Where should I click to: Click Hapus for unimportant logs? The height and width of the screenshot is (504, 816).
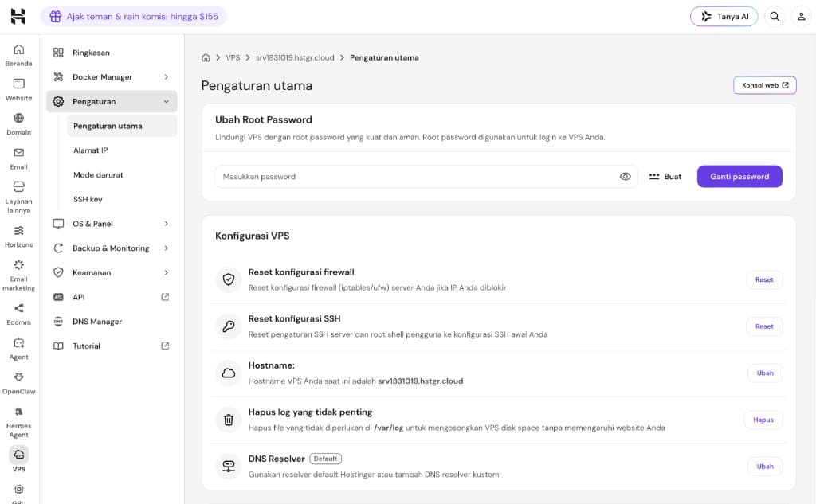763,420
